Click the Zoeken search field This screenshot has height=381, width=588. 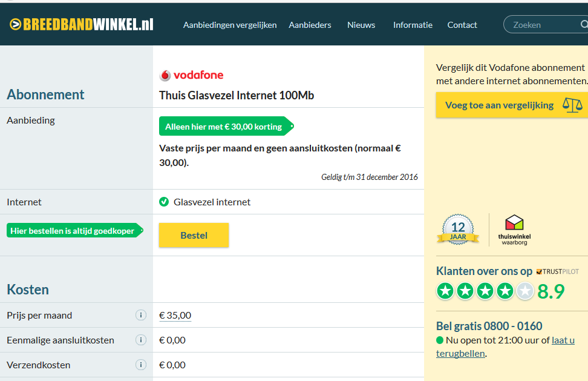546,25
